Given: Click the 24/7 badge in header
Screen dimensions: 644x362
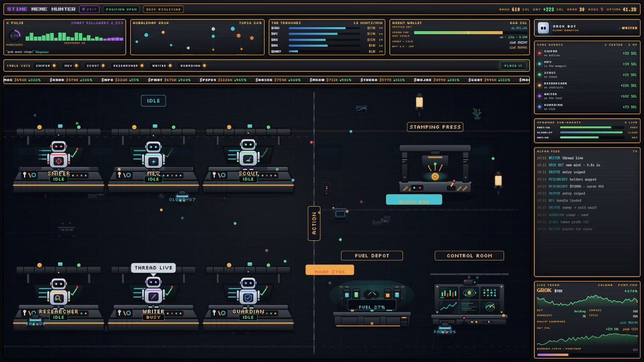Looking at the screenshot, I should 89,9.
